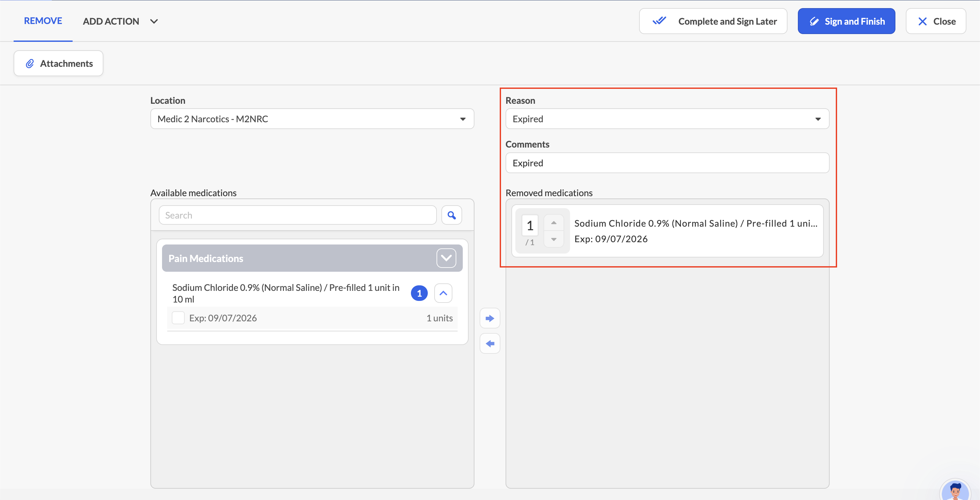Click the Comments input field
The width and height of the screenshot is (980, 500).
pyautogui.click(x=667, y=163)
